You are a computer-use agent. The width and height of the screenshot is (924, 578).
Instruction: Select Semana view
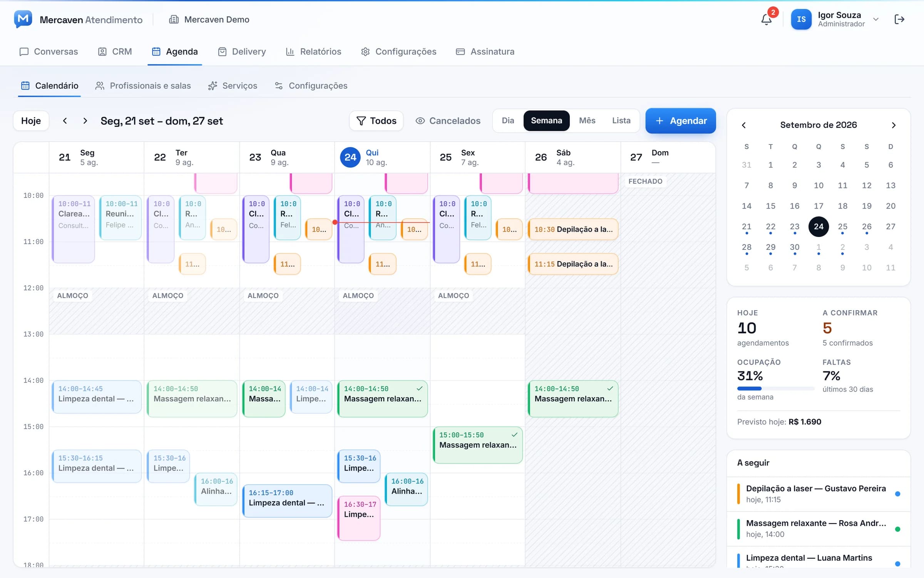(x=546, y=121)
